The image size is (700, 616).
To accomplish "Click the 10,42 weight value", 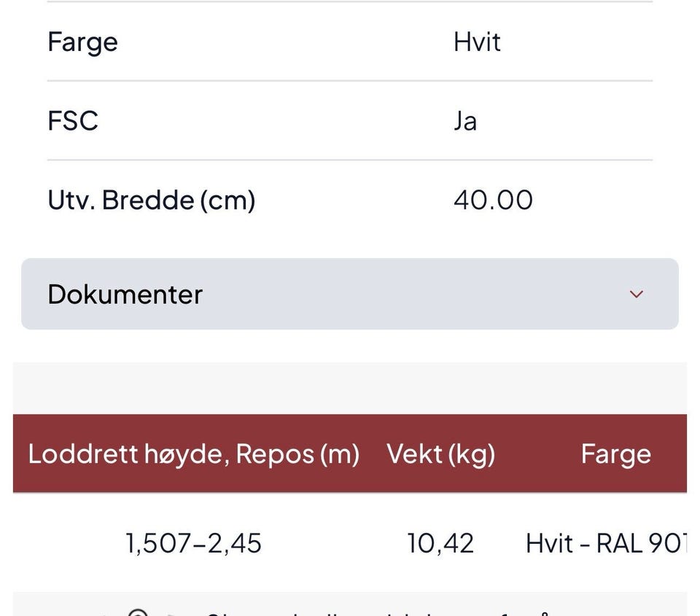I will point(440,543).
